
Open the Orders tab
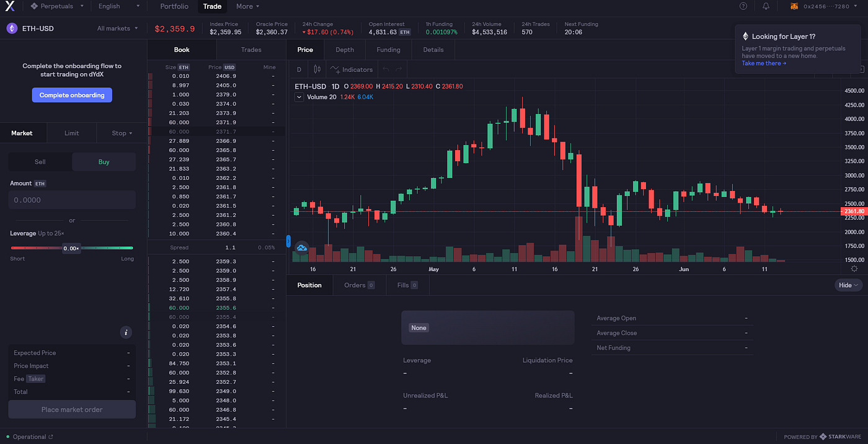pos(360,285)
